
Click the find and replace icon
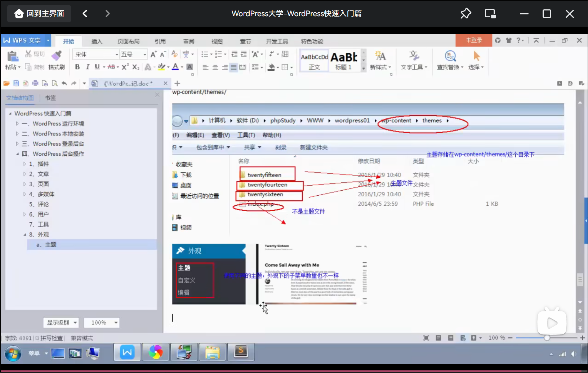pyautogui.click(x=450, y=56)
